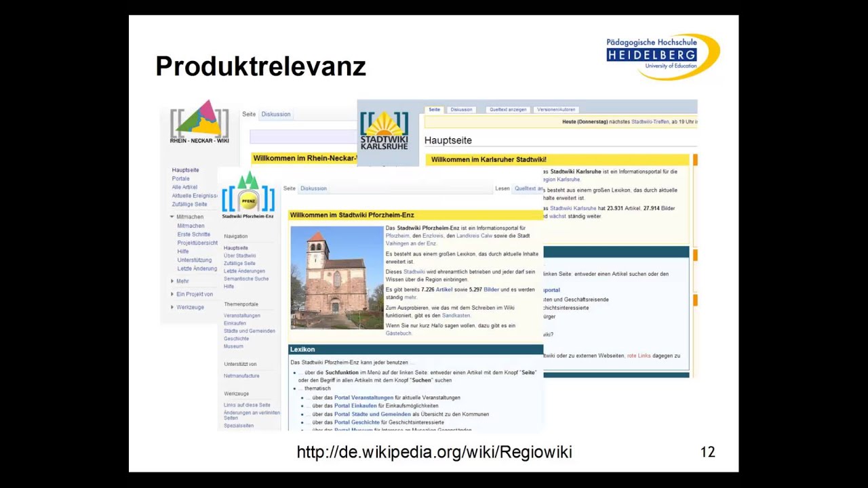Select the Seite tab in Stadtwiki Pforzheim-Enz
868x488 pixels.
tap(290, 188)
